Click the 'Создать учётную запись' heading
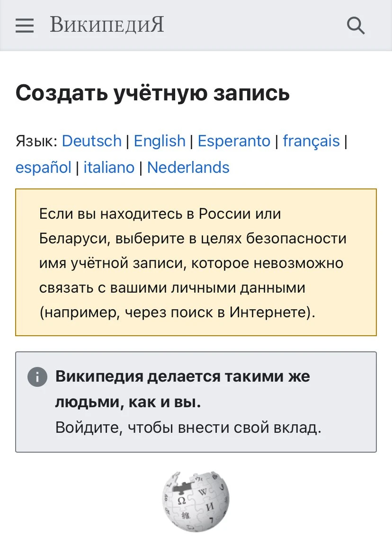 152,93
